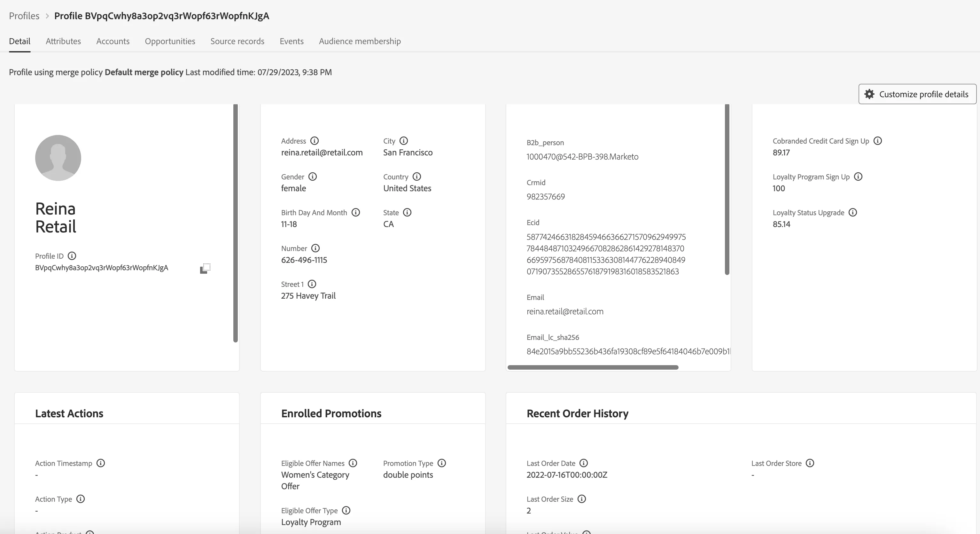Show info for the Number field

tap(315, 248)
